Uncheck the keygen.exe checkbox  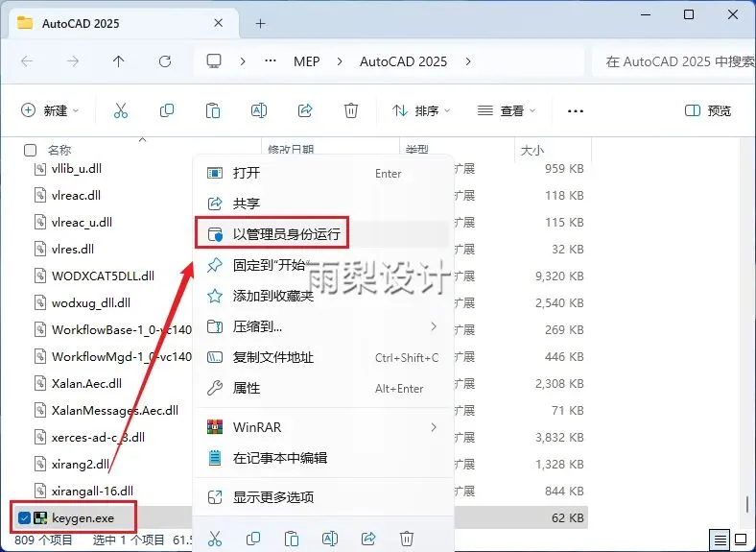(x=24, y=517)
